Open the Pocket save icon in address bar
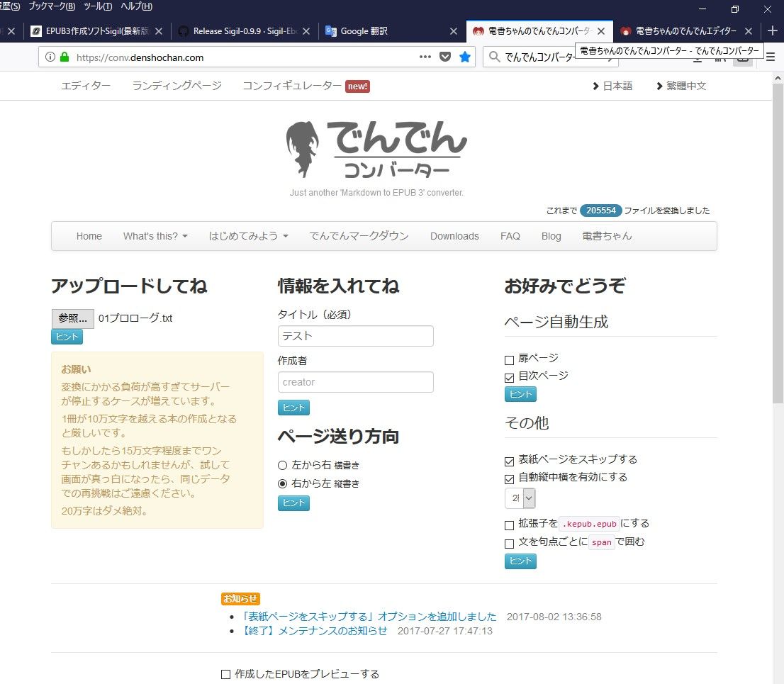The height and width of the screenshot is (684, 784). click(445, 57)
